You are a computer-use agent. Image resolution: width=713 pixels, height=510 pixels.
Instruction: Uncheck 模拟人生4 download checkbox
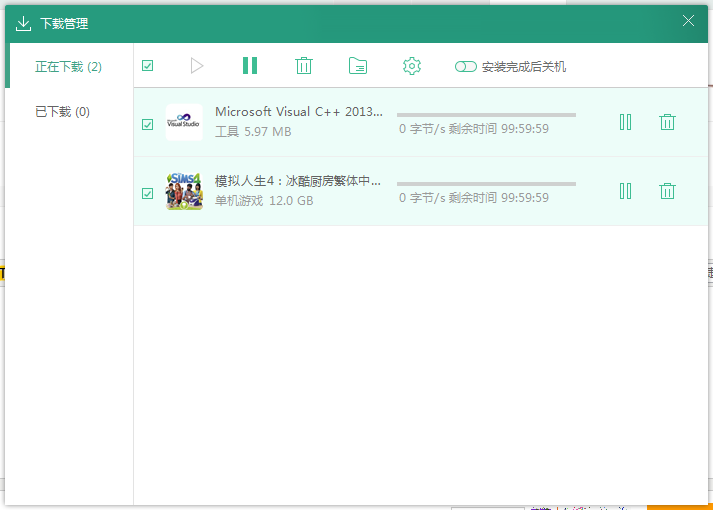(147, 194)
